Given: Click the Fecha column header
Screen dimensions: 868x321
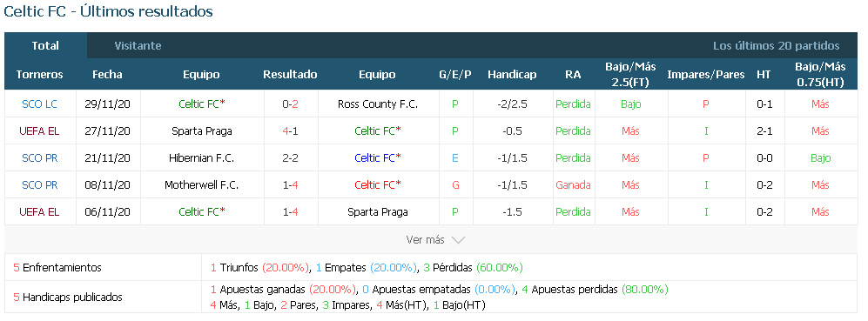Looking at the screenshot, I should click(107, 74).
